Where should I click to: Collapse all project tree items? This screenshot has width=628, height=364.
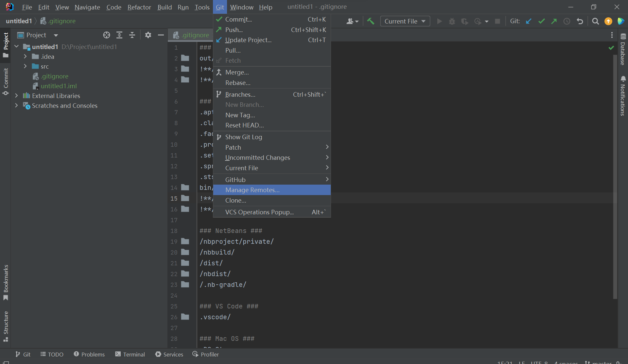click(132, 35)
